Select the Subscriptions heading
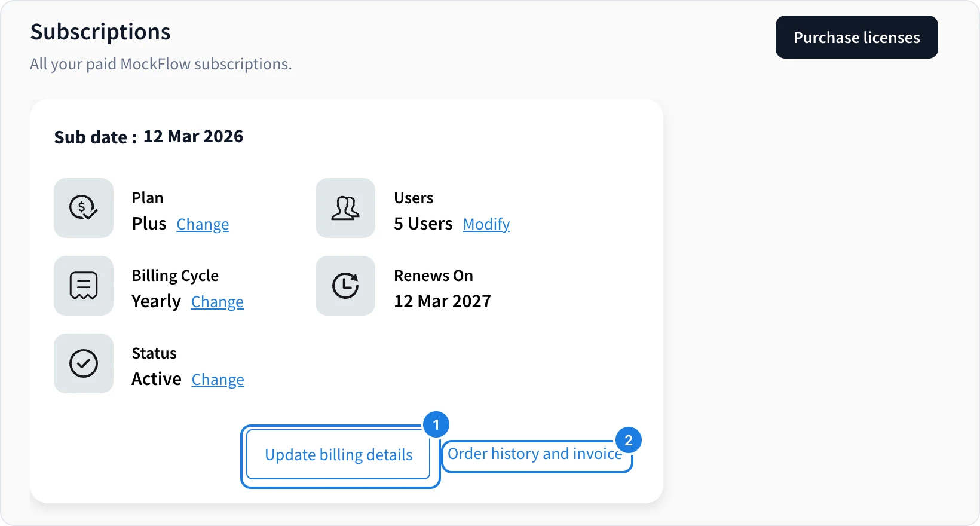 100,32
